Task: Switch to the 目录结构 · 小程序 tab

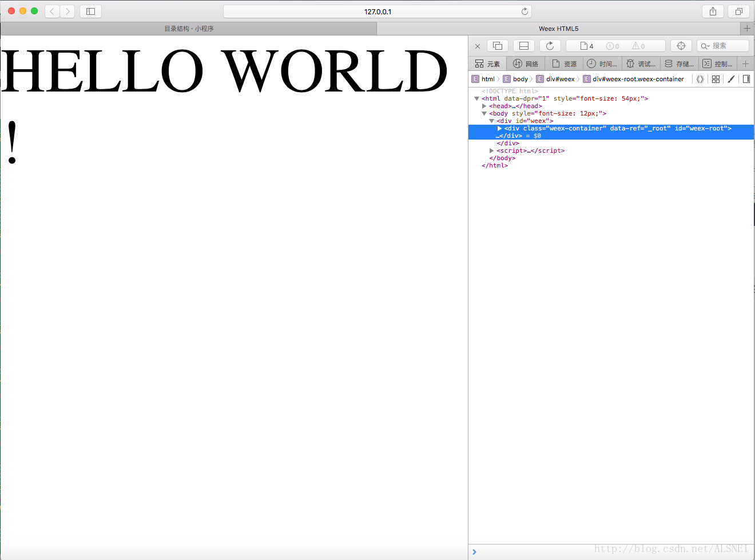Action: coord(189,29)
